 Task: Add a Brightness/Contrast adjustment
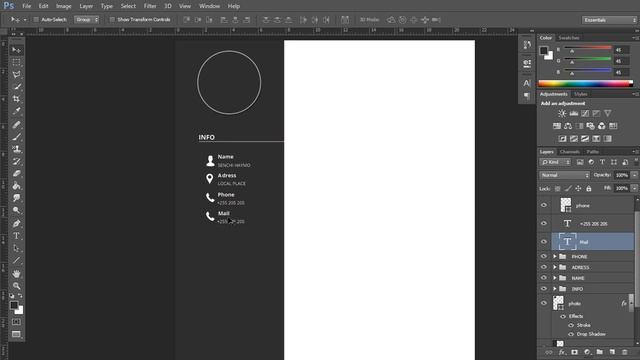pyautogui.click(x=562, y=113)
